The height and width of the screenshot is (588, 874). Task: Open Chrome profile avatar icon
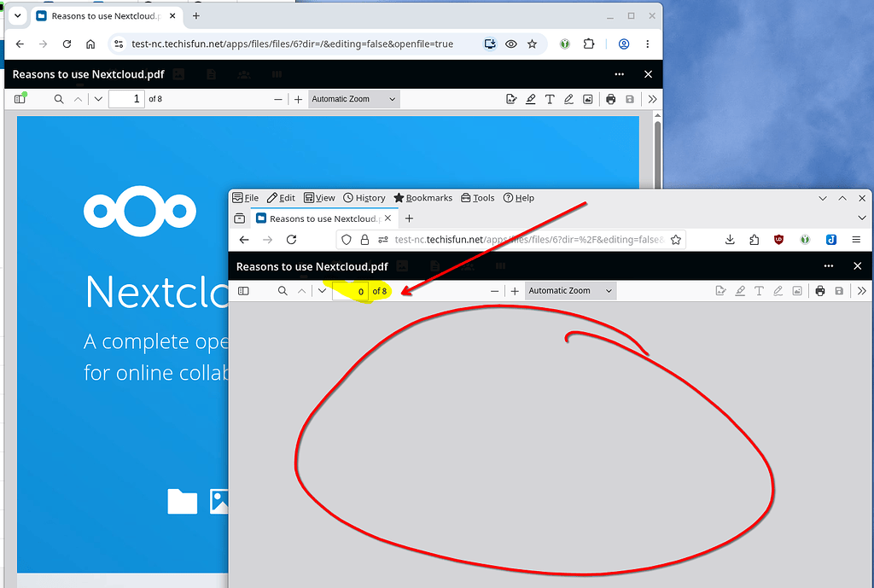[x=624, y=44]
